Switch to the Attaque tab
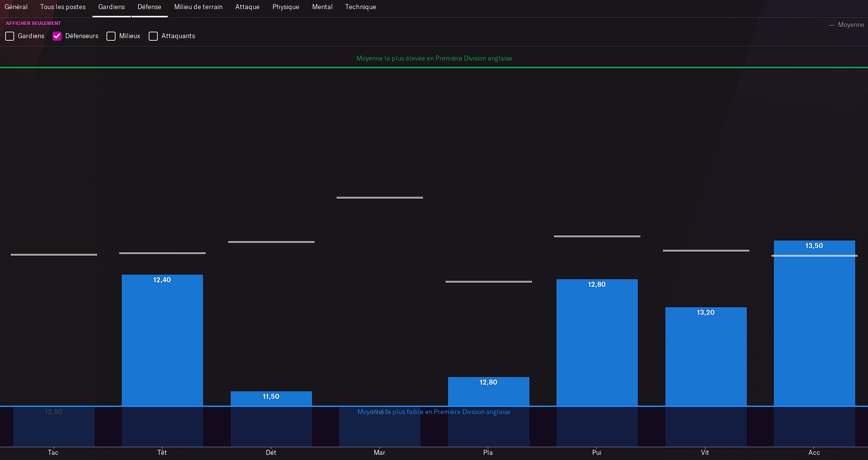The image size is (868, 460). tap(247, 7)
